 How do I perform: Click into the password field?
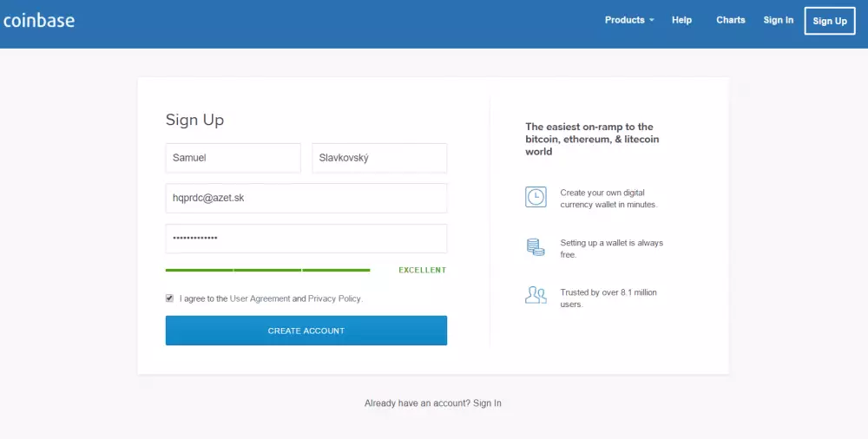(x=306, y=239)
